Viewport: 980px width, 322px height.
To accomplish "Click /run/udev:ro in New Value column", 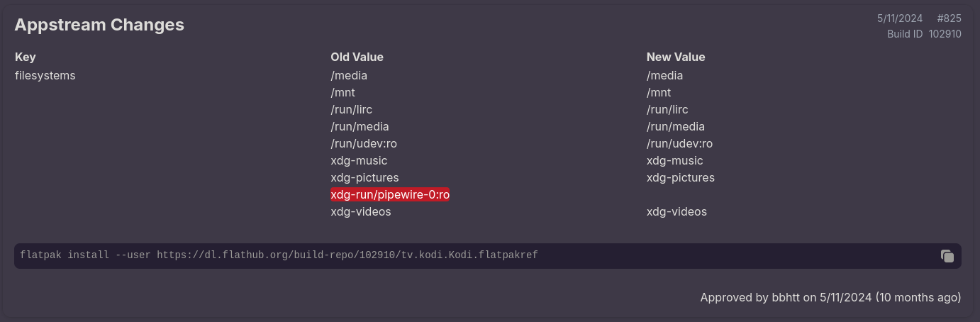I will coord(679,143).
